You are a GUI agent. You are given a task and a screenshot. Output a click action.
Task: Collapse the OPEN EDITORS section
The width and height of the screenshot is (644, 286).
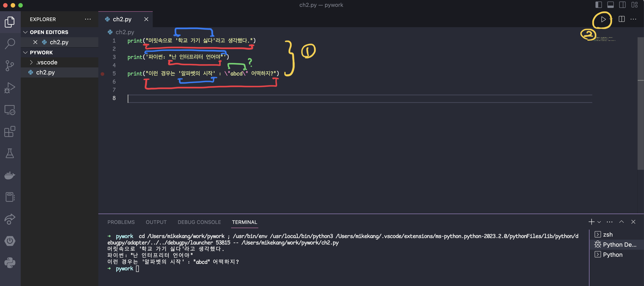click(25, 32)
